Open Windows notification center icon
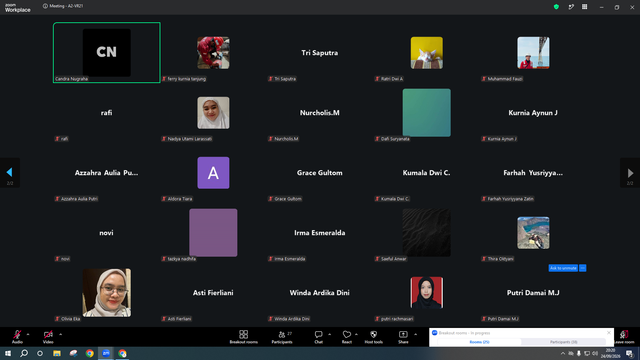Screen dimensions: 640x360 click(x=630, y=353)
